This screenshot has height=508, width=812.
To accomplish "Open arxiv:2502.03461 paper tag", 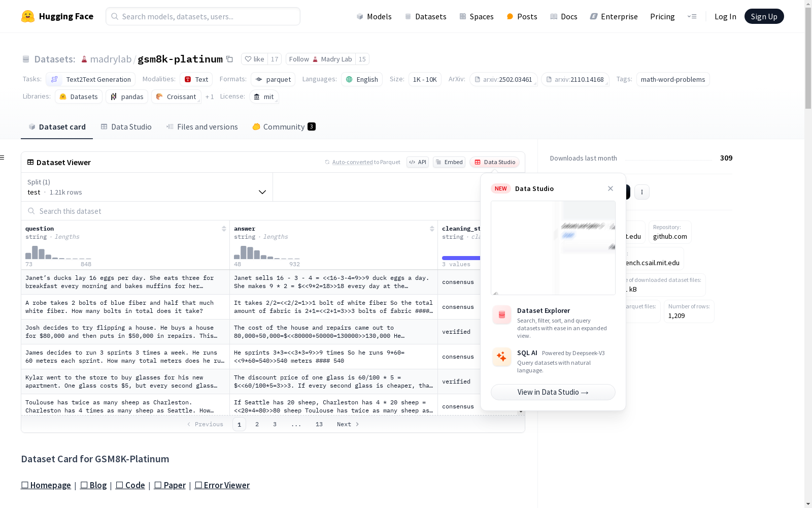I will (x=503, y=79).
